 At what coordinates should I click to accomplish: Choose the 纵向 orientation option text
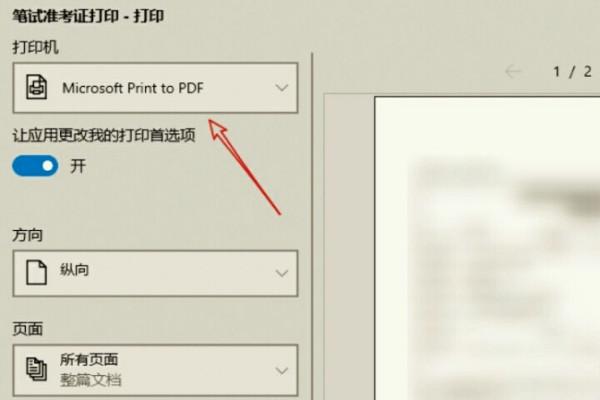pos(74,270)
